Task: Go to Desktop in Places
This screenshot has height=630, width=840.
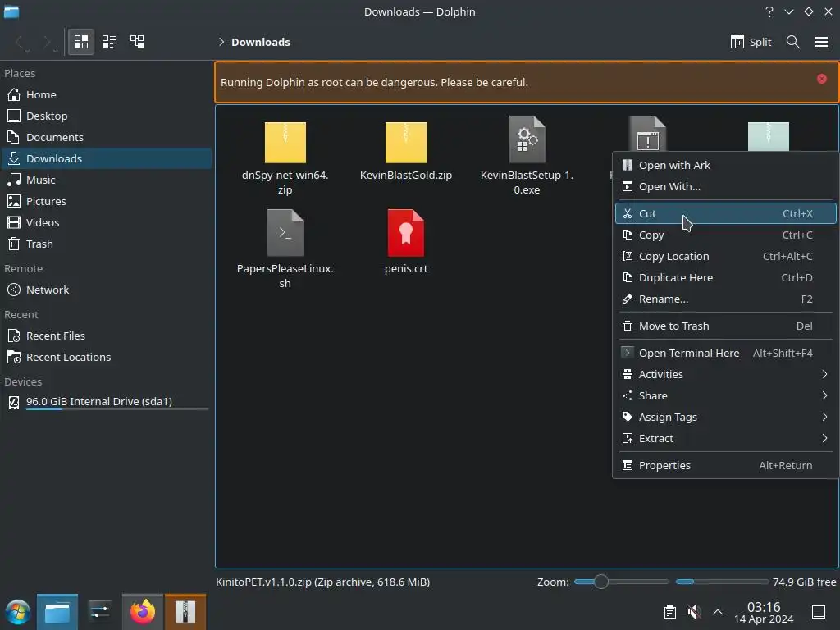Action: pyautogui.click(x=106, y=116)
